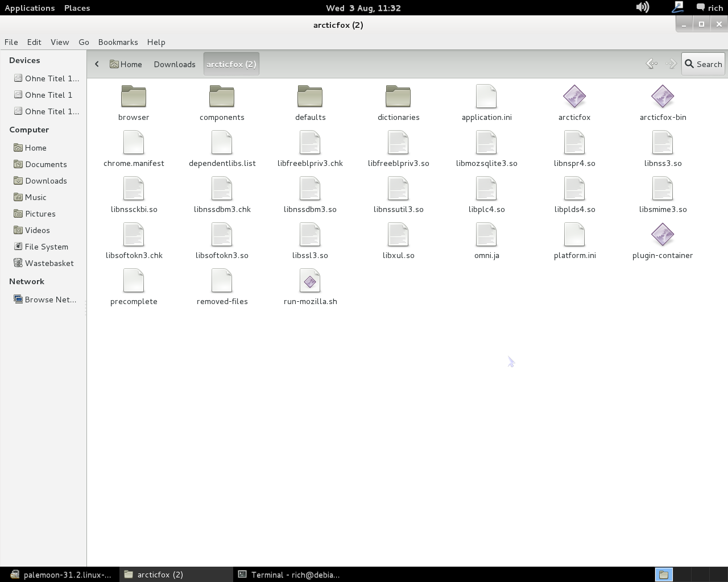728x582 pixels.
Task: Open the View menu
Action: [60, 42]
